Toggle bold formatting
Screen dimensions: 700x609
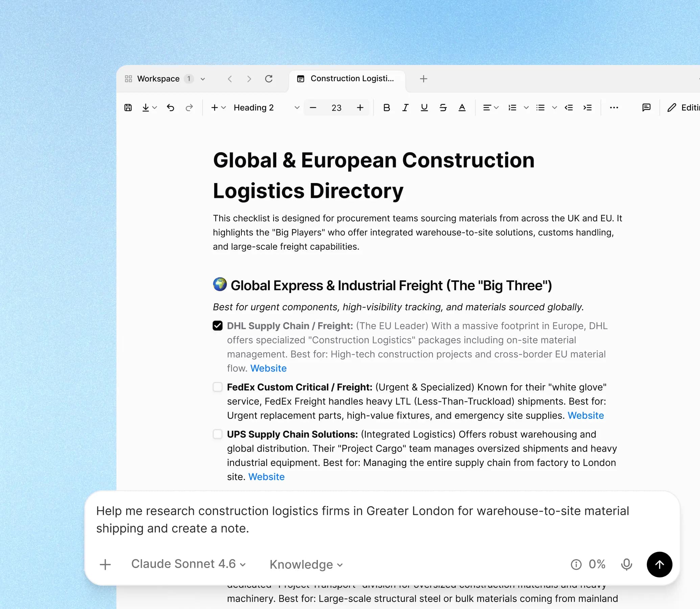pos(386,108)
